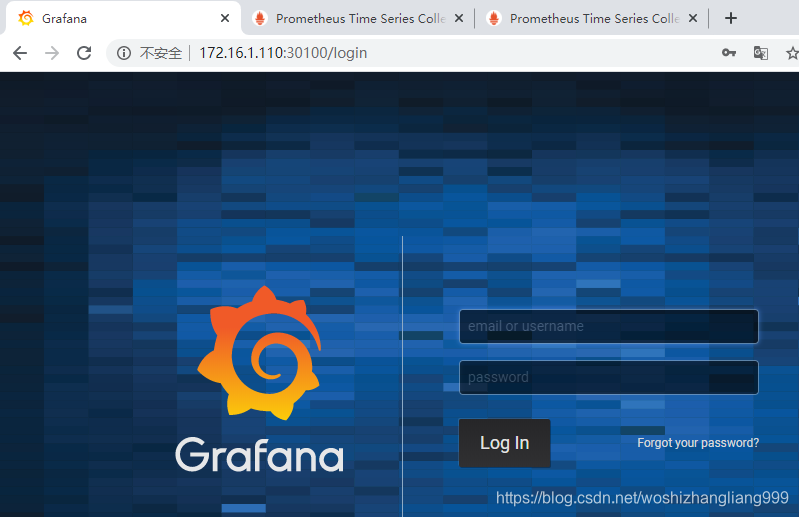The image size is (799, 517).
Task: Bookmark page with star icon
Action: tap(792, 53)
